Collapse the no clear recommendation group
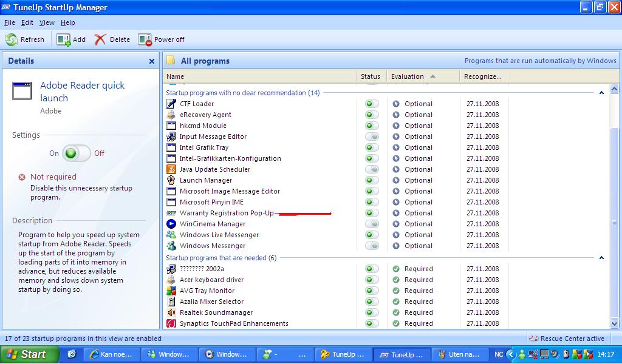The width and height of the screenshot is (622, 364). [601, 93]
